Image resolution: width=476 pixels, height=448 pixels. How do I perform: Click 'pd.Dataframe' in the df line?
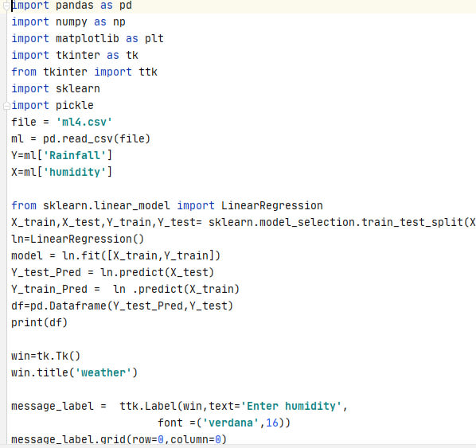(x=68, y=306)
